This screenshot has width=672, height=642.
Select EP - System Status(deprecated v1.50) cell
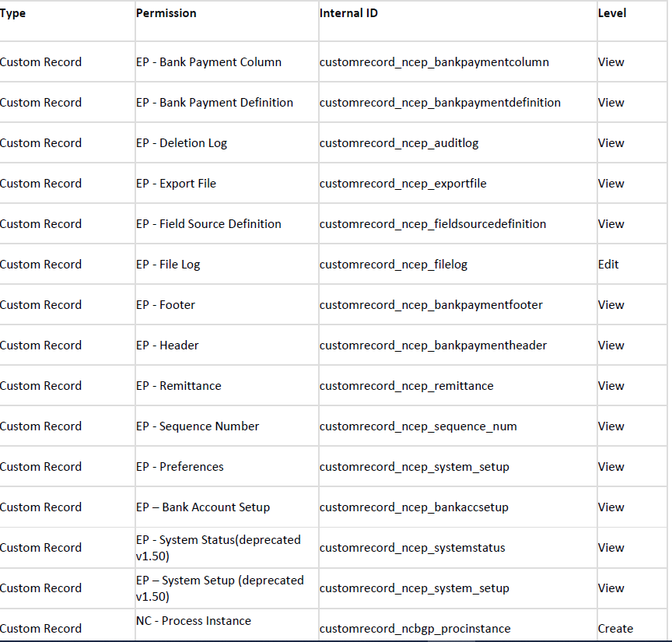click(x=218, y=548)
